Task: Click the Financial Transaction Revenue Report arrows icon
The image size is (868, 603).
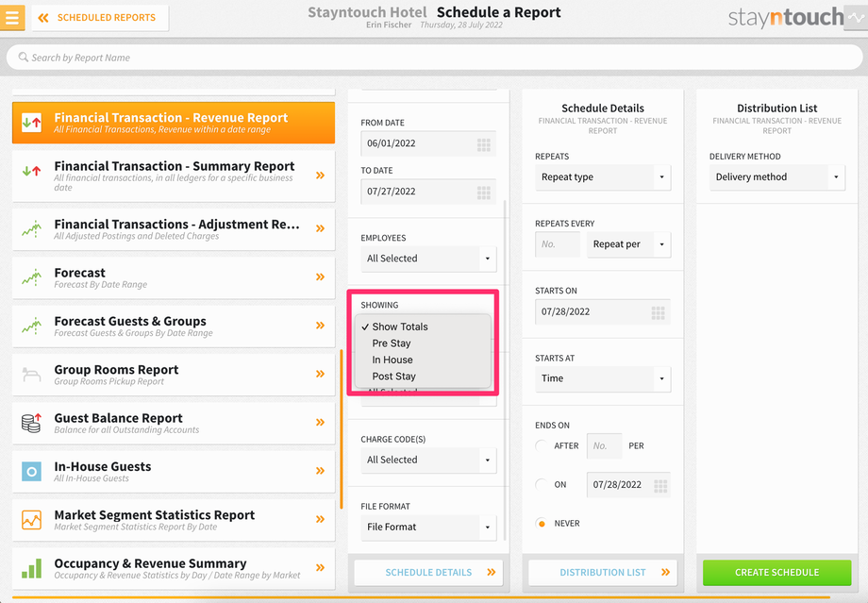Action: [31, 123]
